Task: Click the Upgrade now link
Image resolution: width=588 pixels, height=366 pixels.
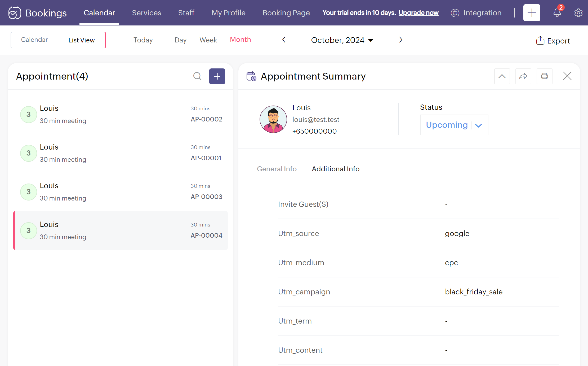Action: tap(418, 13)
